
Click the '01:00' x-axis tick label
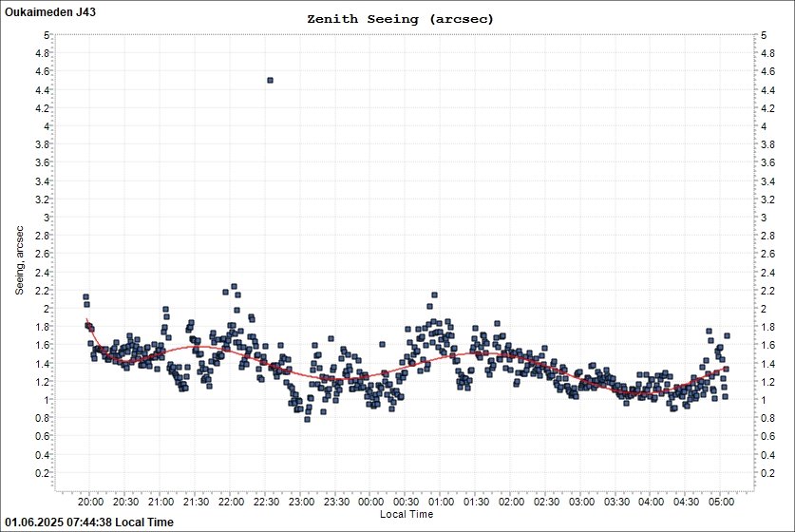(441, 502)
